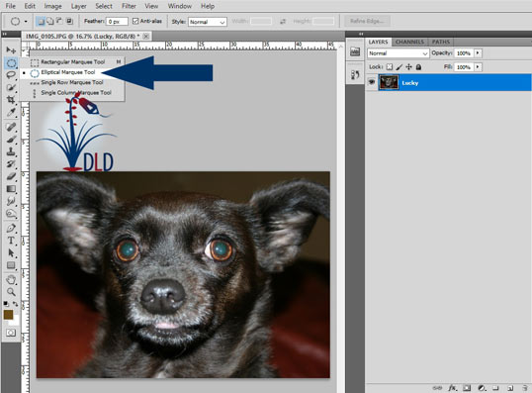Select the Gradient tool

click(11, 189)
